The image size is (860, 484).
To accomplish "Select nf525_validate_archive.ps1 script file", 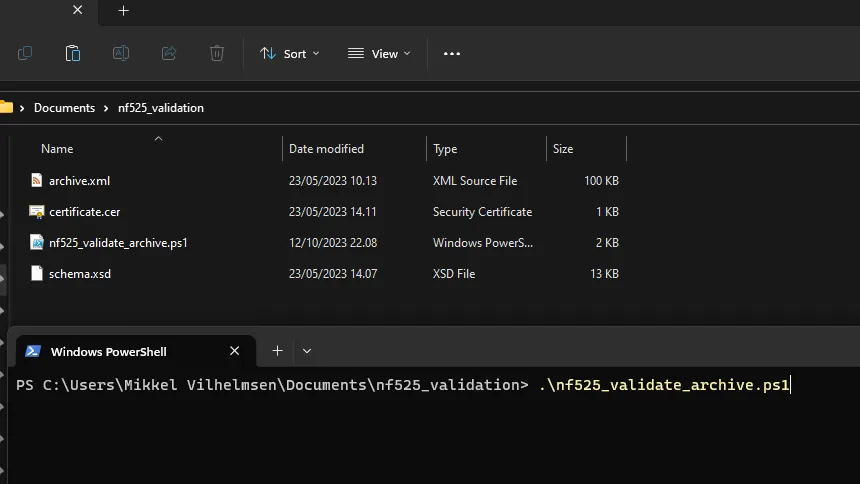I will pyautogui.click(x=118, y=243).
